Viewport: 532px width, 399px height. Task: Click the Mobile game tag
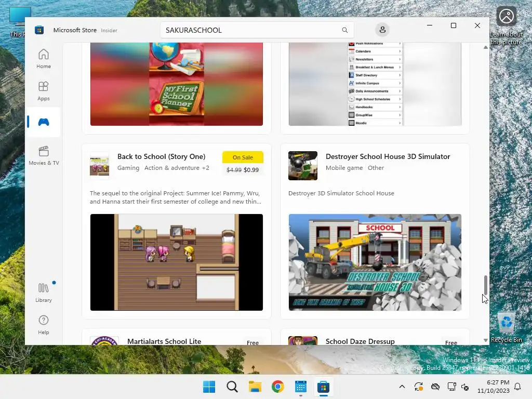(x=344, y=168)
